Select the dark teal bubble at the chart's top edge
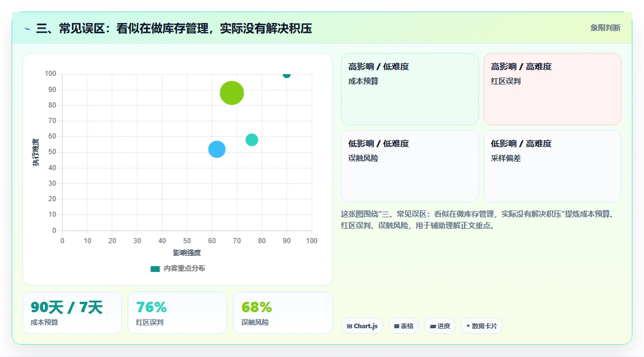 287,75
